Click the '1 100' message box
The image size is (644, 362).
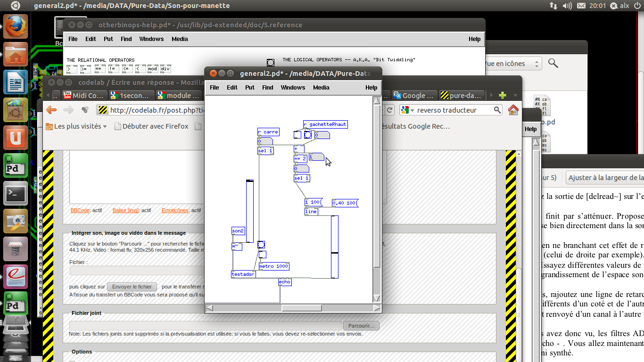(313, 202)
